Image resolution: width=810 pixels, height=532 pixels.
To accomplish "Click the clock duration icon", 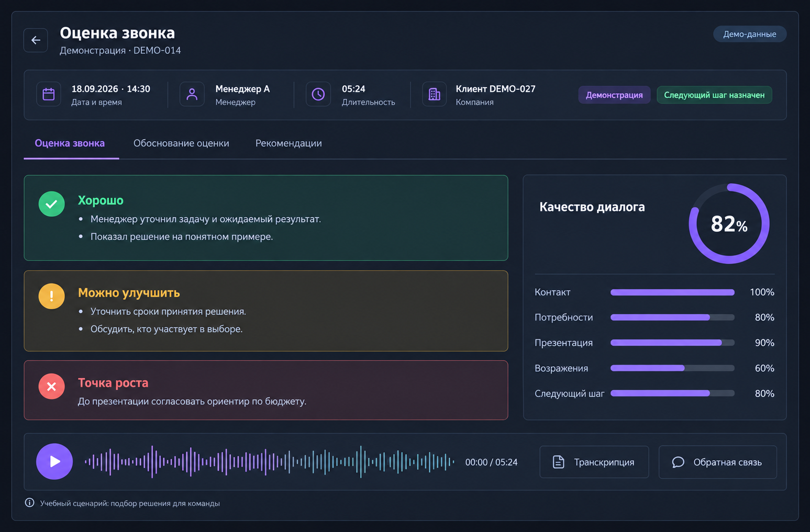I will tap(318, 95).
